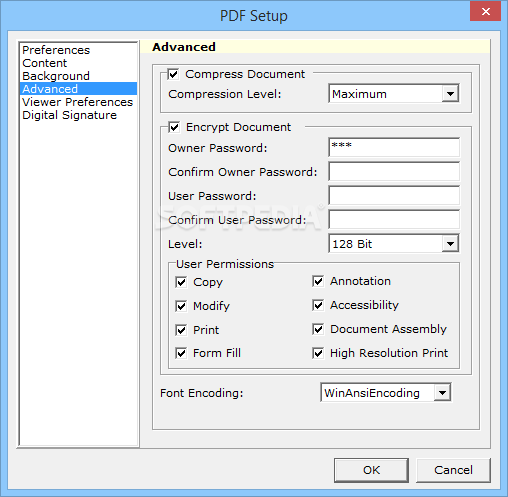The image size is (508, 497).
Task: Uncheck the Print permission
Action: pyautogui.click(x=181, y=330)
